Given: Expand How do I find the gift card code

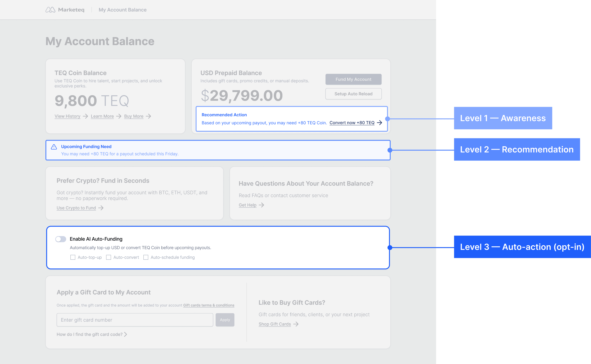Looking at the screenshot, I should pos(92,334).
